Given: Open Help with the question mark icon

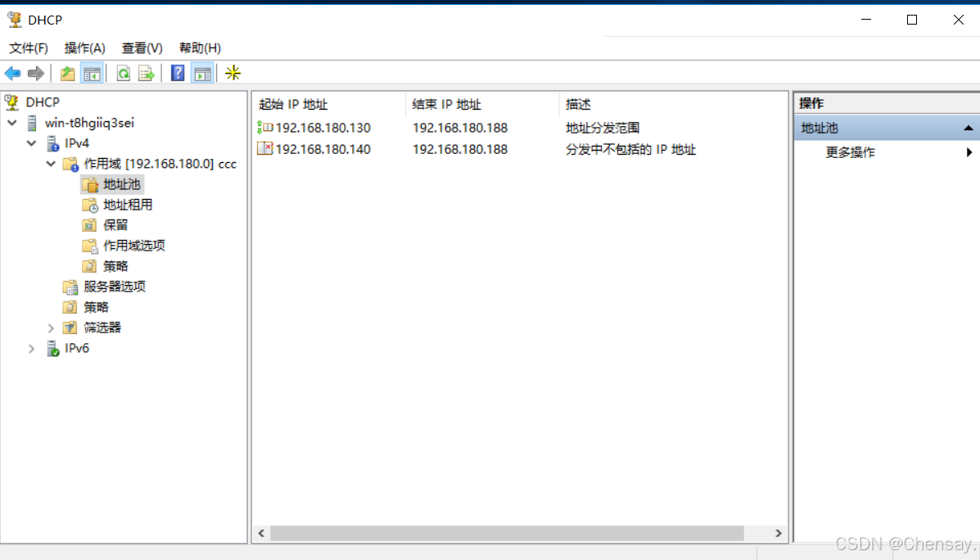Looking at the screenshot, I should point(178,73).
